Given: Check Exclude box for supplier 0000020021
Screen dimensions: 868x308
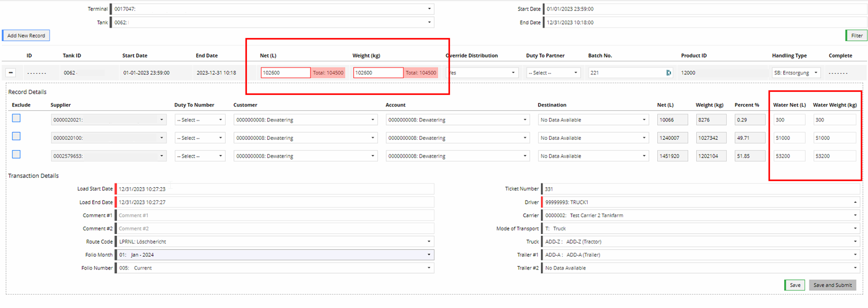Looking at the screenshot, I should pos(16,118).
